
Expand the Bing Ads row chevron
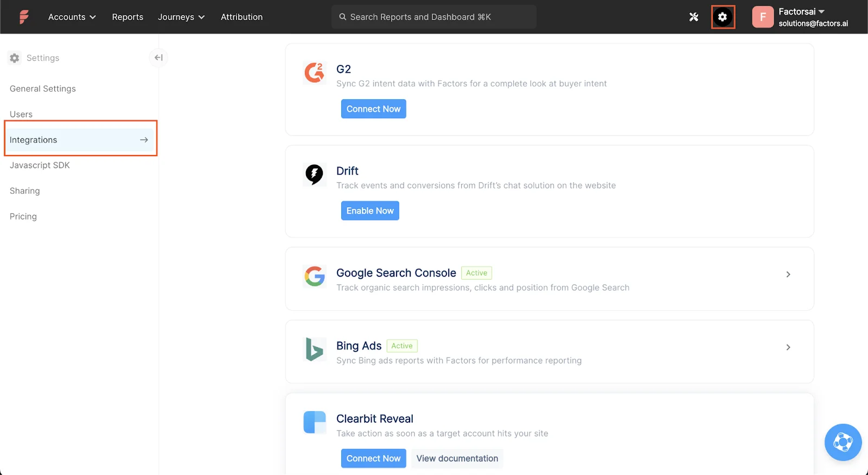pos(788,347)
